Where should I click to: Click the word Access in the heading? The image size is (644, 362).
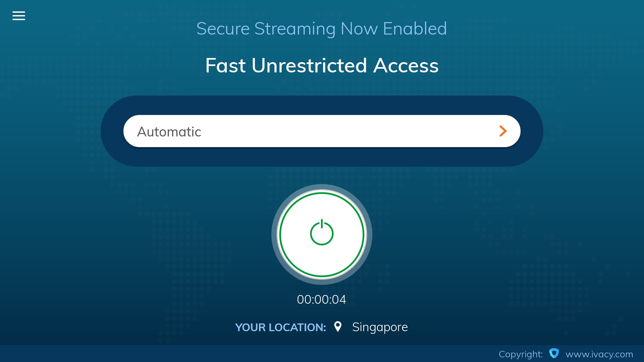(406, 65)
